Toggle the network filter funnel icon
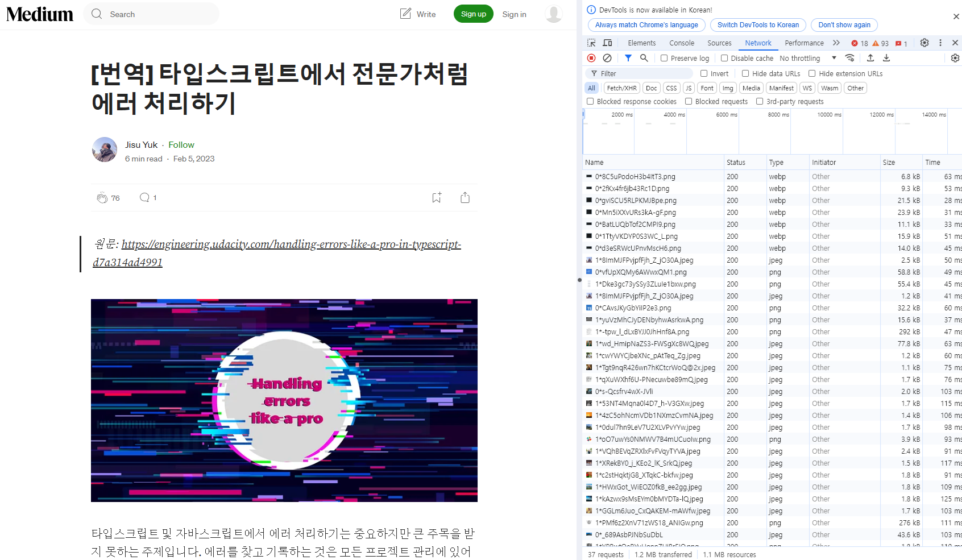 point(628,58)
